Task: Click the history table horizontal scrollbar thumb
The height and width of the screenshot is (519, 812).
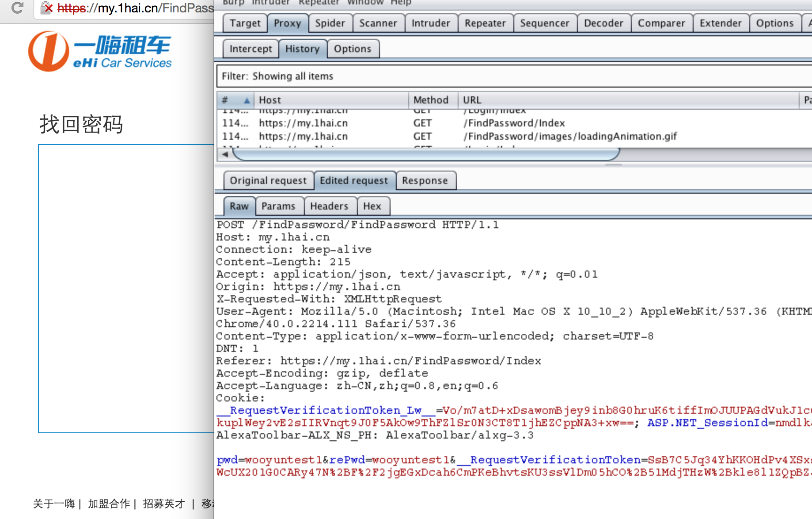Action: (x=426, y=154)
